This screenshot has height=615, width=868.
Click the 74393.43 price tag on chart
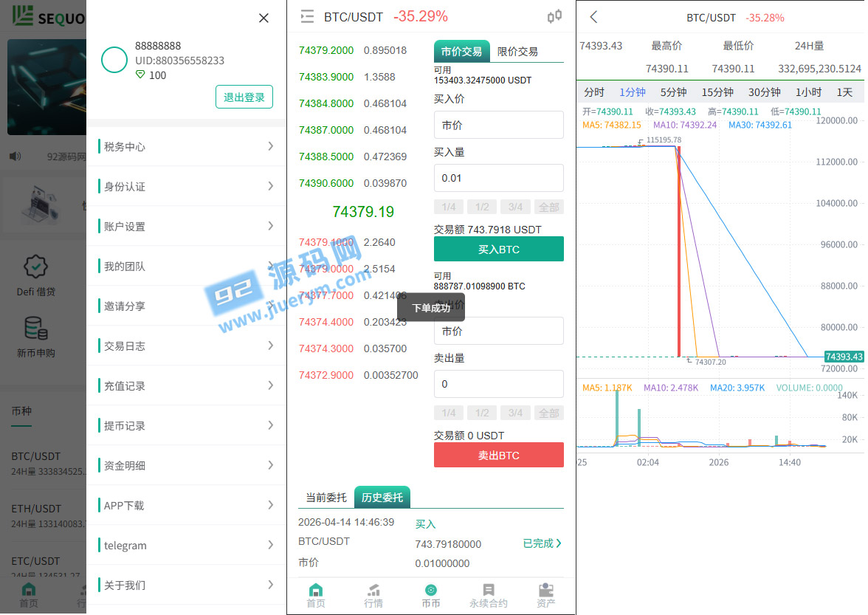(844, 357)
